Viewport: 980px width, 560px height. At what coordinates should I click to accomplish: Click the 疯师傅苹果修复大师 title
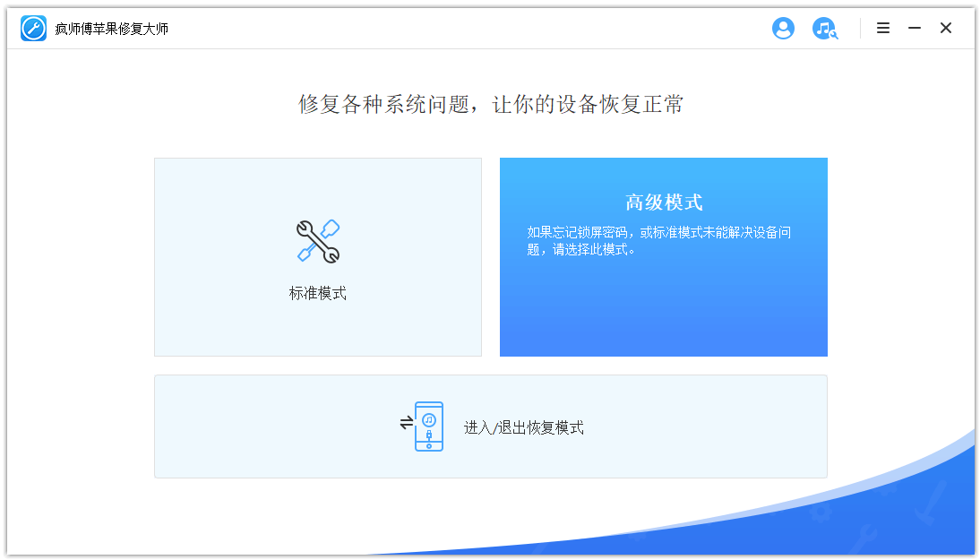(x=111, y=29)
